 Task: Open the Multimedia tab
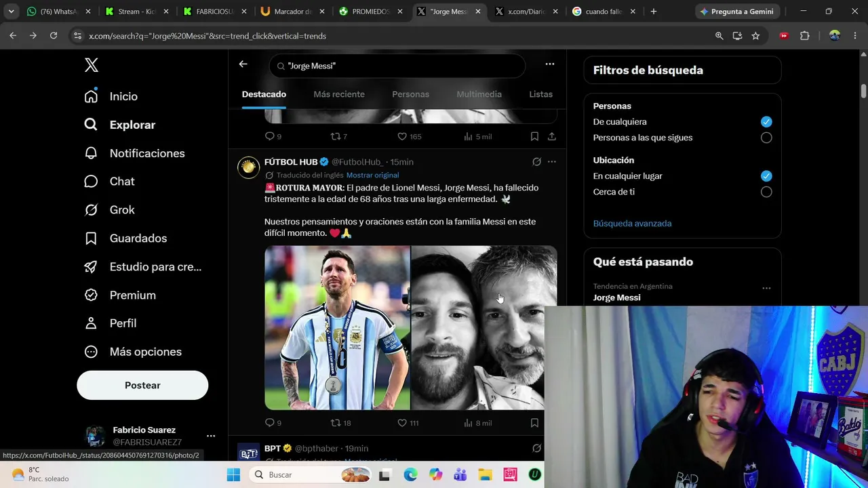pyautogui.click(x=479, y=94)
